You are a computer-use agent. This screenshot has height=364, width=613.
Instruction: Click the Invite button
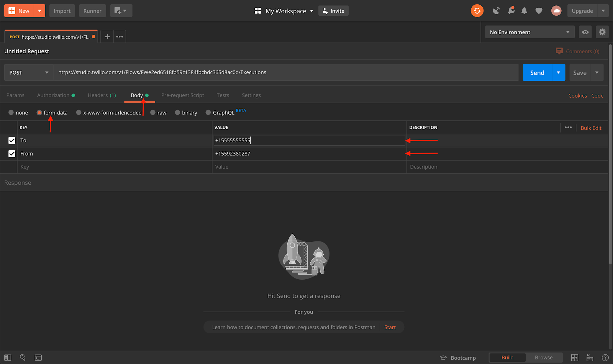[333, 11]
